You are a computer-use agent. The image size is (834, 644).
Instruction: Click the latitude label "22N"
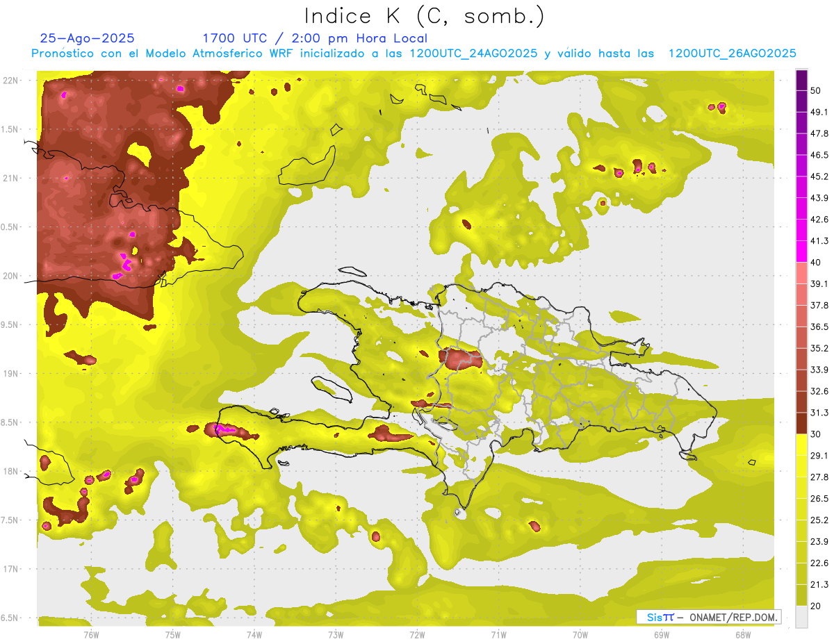[12, 81]
